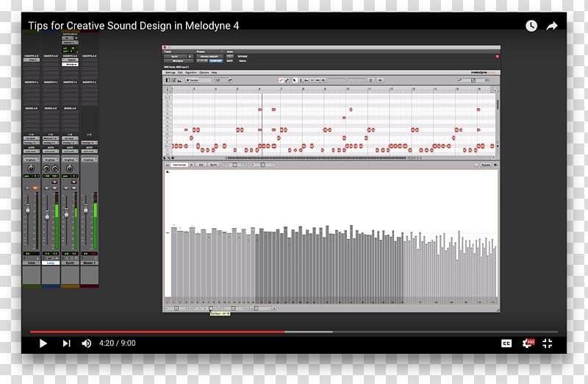This screenshot has width=588, height=384.
Task: Open the video title 'Tips for Creative Sound Design in Melodyne 4'
Action: pyautogui.click(x=134, y=26)
